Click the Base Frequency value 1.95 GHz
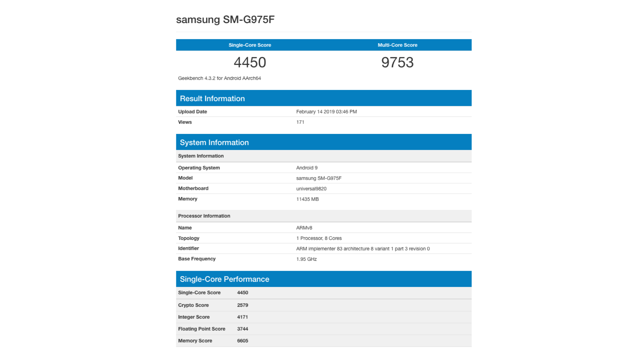Screen dimensions: 644x361 coord(306,259)
